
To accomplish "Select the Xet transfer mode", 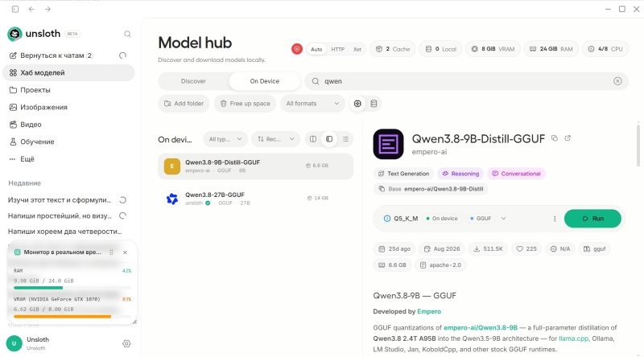I will click(x=357, y=49).
